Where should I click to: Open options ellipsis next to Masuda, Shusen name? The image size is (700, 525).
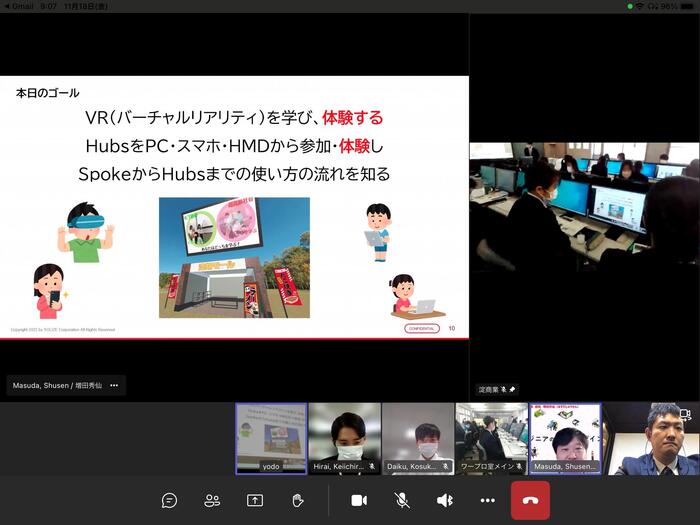tap(114, 385)
